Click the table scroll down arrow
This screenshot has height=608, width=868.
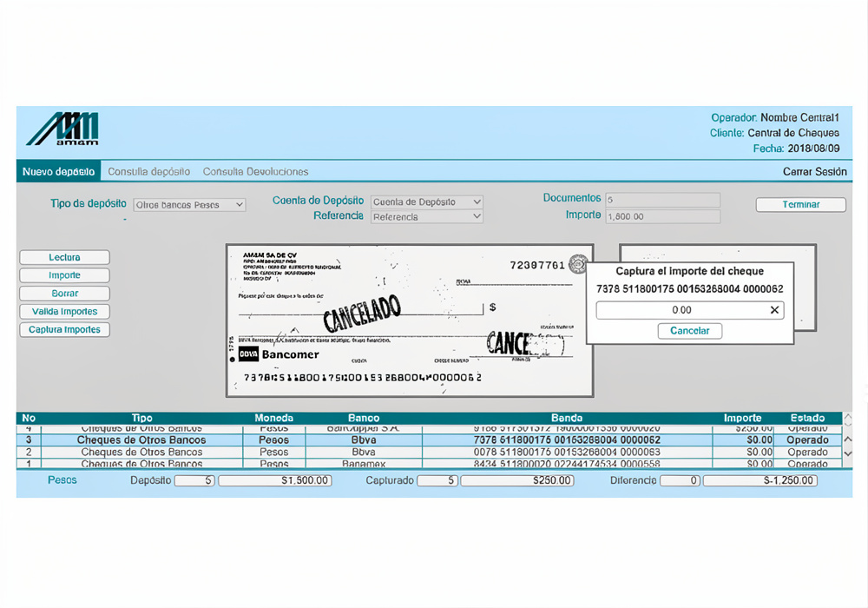click(x=847, y=453)
